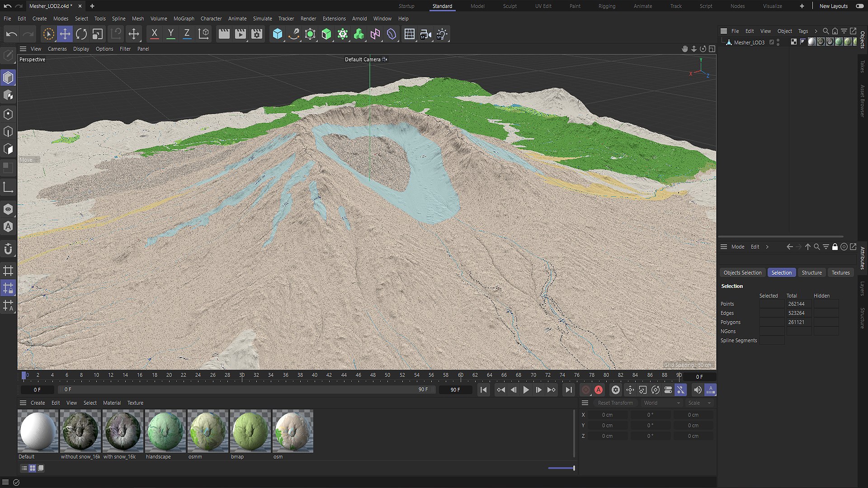Open the Simulate menu
Viewport: 868px width, 488px height.
click(x=262, y=19)
